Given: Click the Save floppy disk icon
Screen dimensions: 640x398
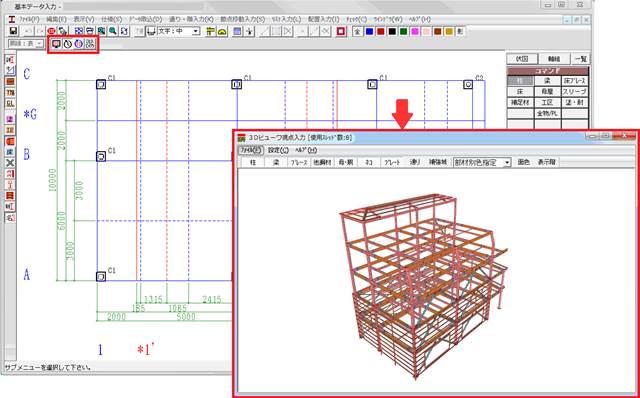Looking at the screenshot, I should tap(13, 31).
